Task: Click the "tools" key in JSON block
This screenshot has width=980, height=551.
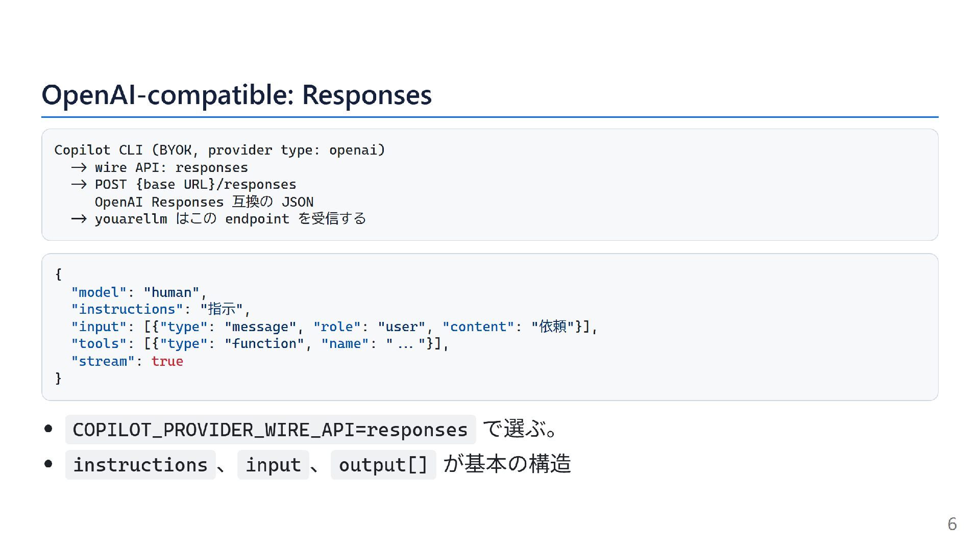Action: (99, 344)
